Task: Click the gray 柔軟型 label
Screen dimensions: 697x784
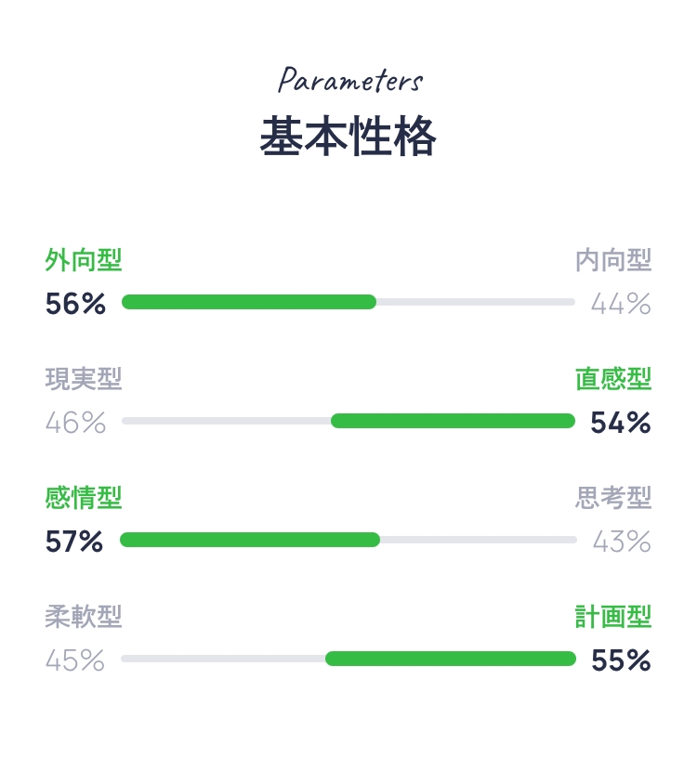Action: pos(84,617)
